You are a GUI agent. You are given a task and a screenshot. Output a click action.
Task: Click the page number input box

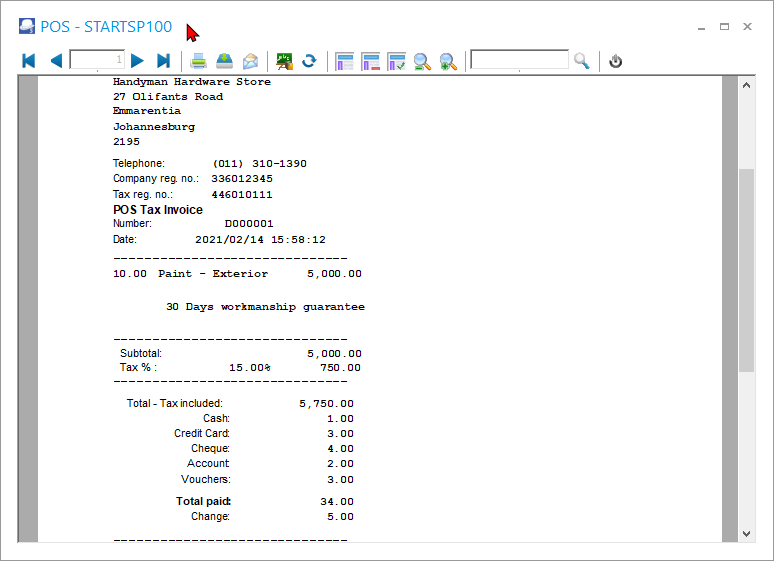[x=97, y=61]
